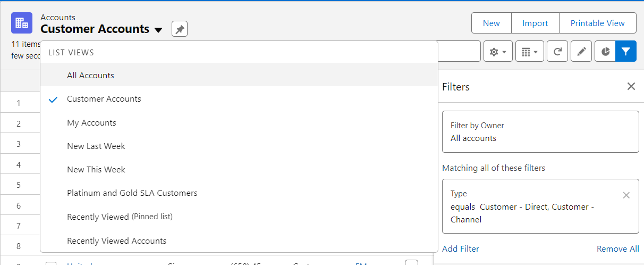The height and width of the screenshot is (265, 644).
Task: Pin the current list view
Action: [180, 29]
